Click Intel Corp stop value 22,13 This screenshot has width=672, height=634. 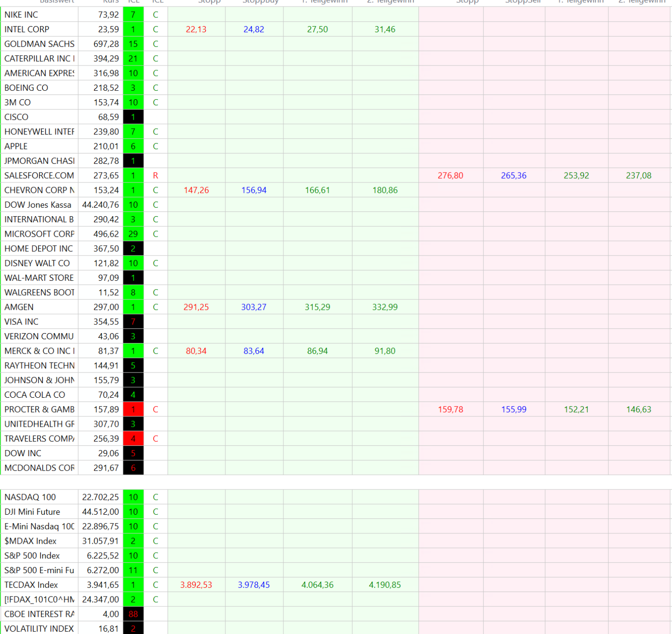(196, 29)
